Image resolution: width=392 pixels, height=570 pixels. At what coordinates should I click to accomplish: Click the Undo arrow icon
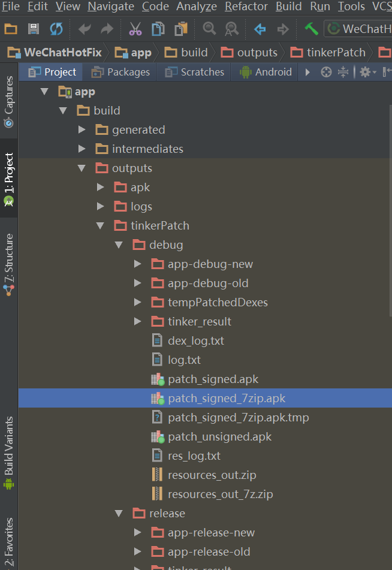coord(85,29)
